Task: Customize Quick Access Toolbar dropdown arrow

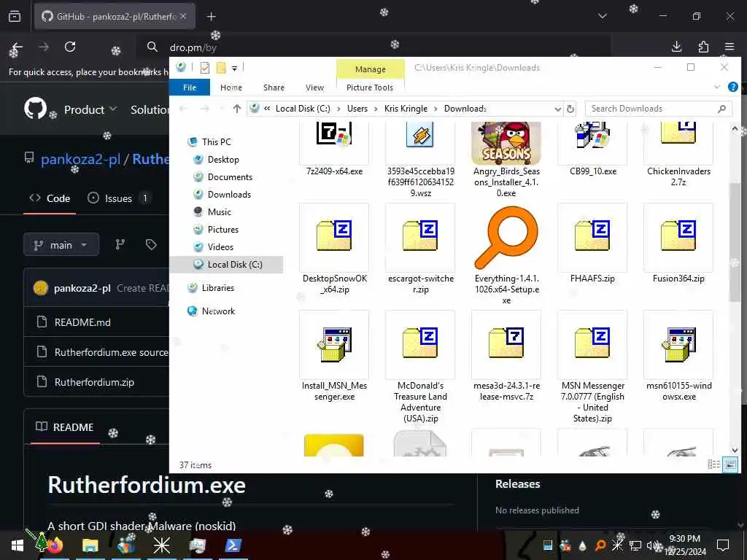Action: 234,69
